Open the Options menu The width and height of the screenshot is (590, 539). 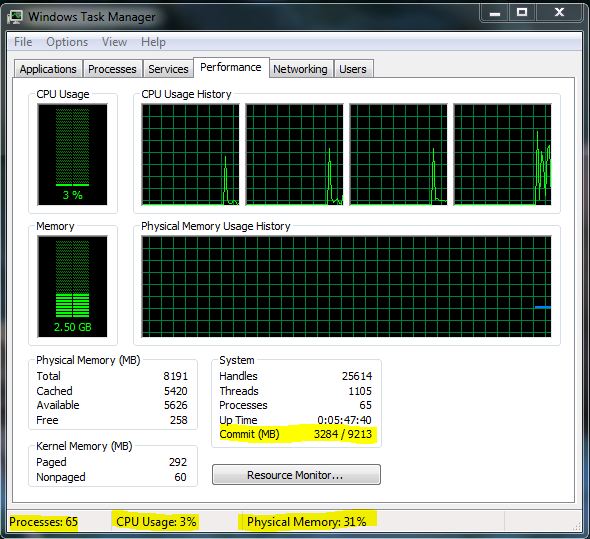[67, 42]
